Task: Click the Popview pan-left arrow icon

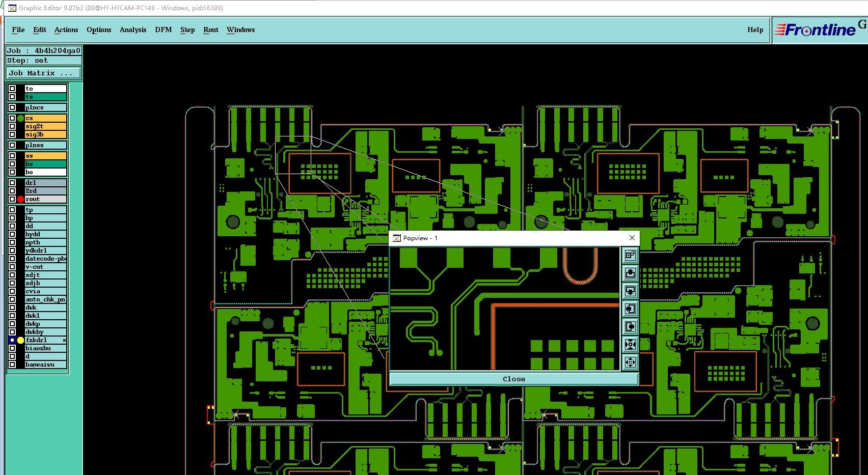Action: (630, 309)
